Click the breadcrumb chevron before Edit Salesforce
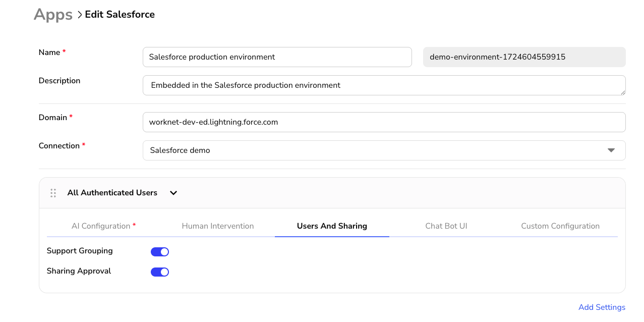 (x=80, y=15)
